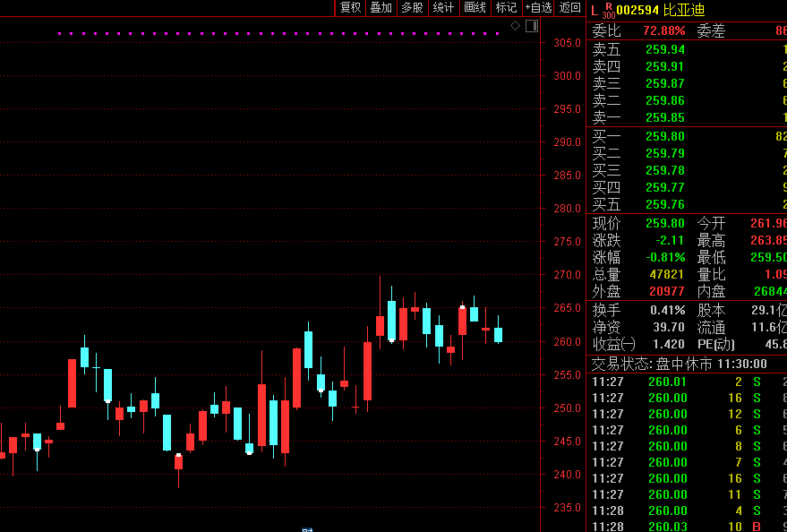Click the 卖一 ask price 259.85
The height and width of the screenshot is (532, 787).
tap(665, 118)
